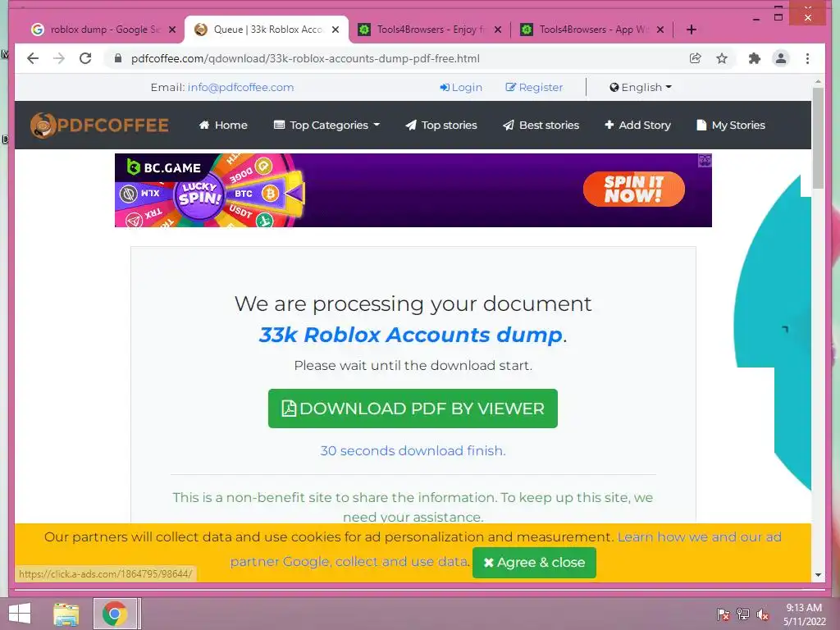This screenshot has height=630, width=840.
Task: Click the scrollbar down arrow
Action: pyautogui.click(x=818, y=575)
